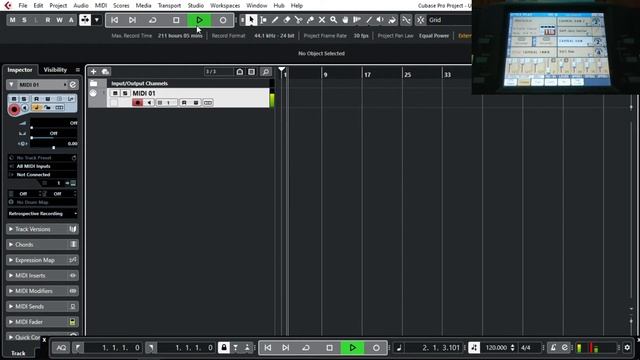Expand MIDI Inserts section
Viewport: 640px width, 360px height.
pyautogui.click(x=42, y=276)
